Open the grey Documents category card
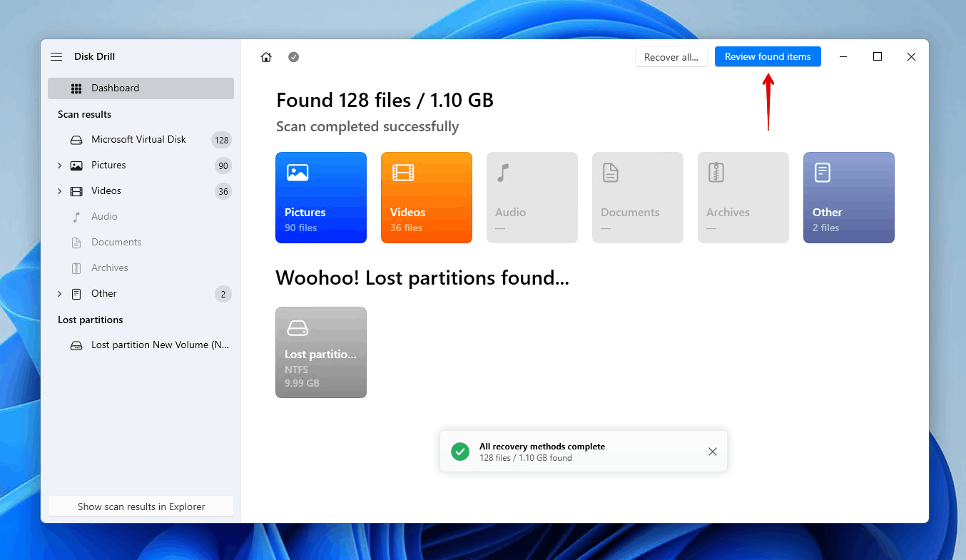Image resolution: width=966 pixels, height=560 pixels. (638, 198)
